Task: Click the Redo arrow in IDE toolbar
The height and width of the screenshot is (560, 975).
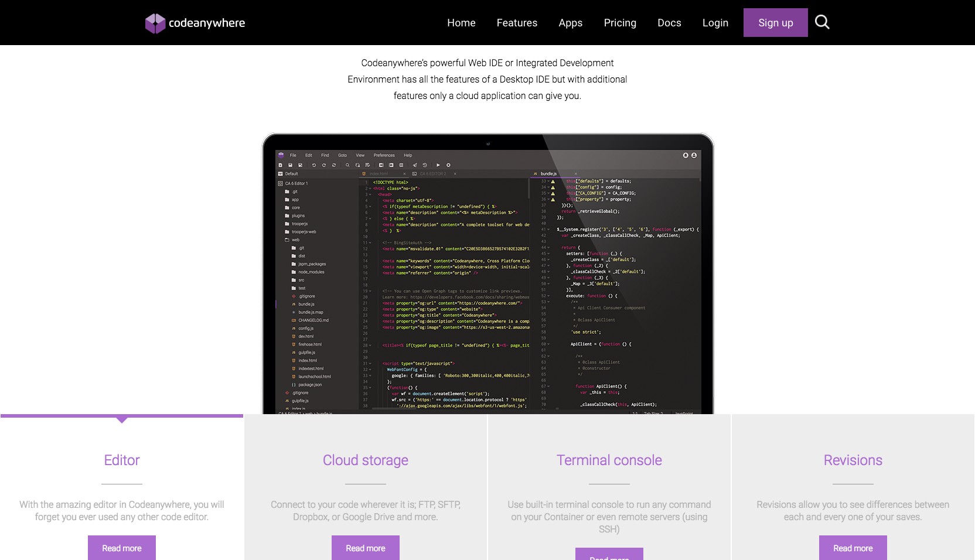Action: tap(324, 165)
